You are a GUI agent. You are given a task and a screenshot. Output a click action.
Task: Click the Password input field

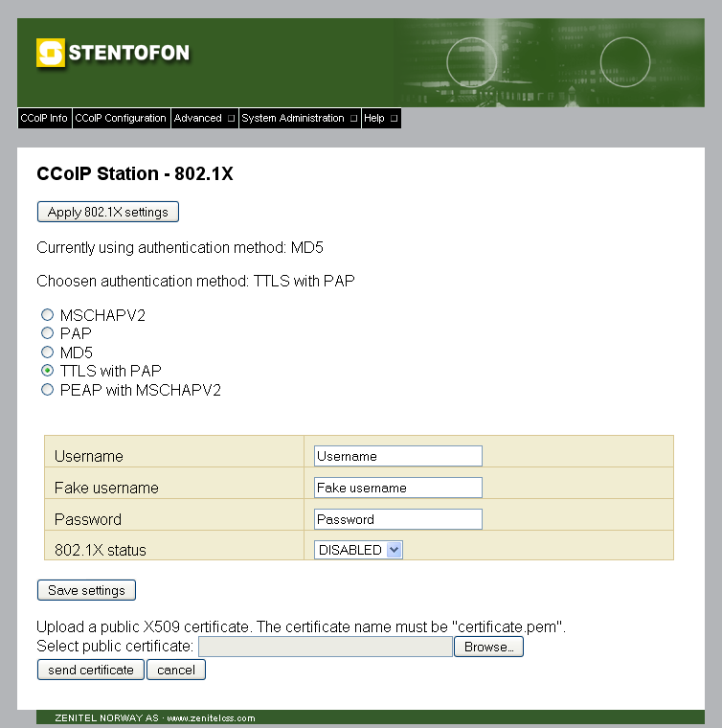[x=397, y=519]
